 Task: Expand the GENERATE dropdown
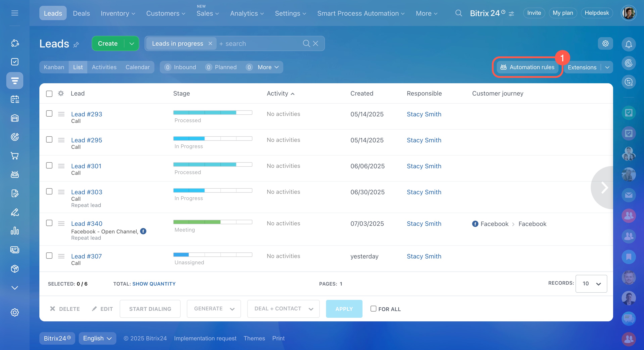[214, 309]
